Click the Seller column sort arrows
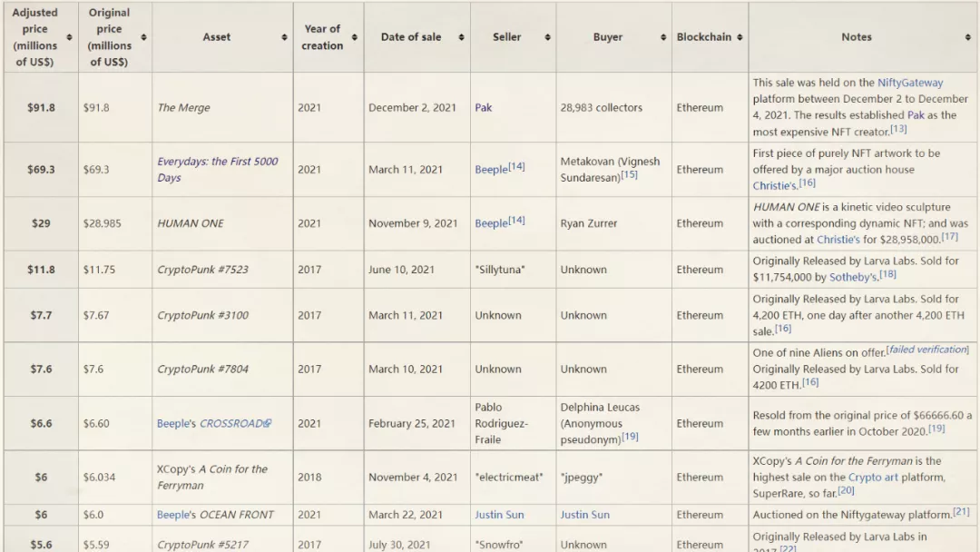Viewport: 980px width, 552px height. (x=547, y=37)
